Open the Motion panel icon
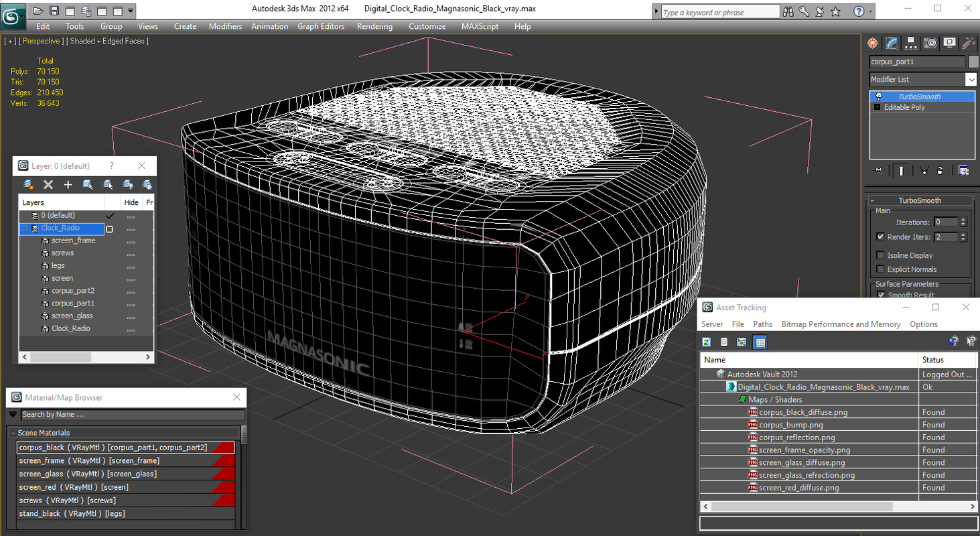Viewport: 980px width, 536px height. click(930, 43)
